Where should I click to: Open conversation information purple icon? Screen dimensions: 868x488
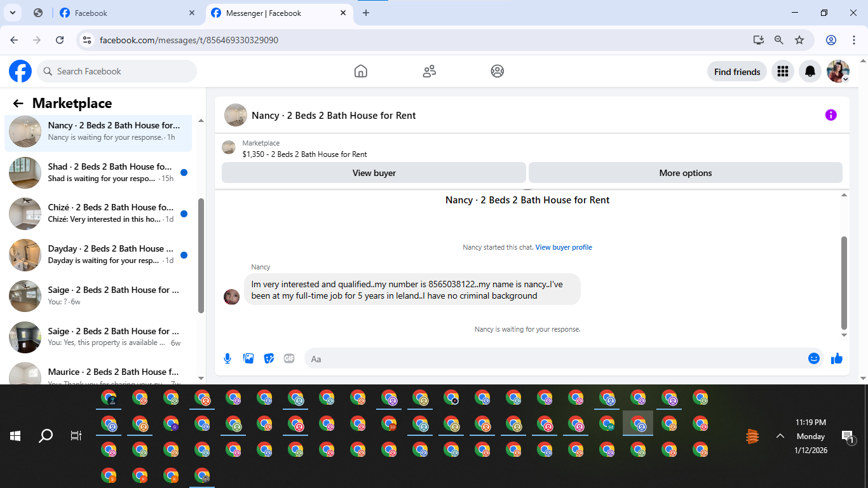coord(831,115)
